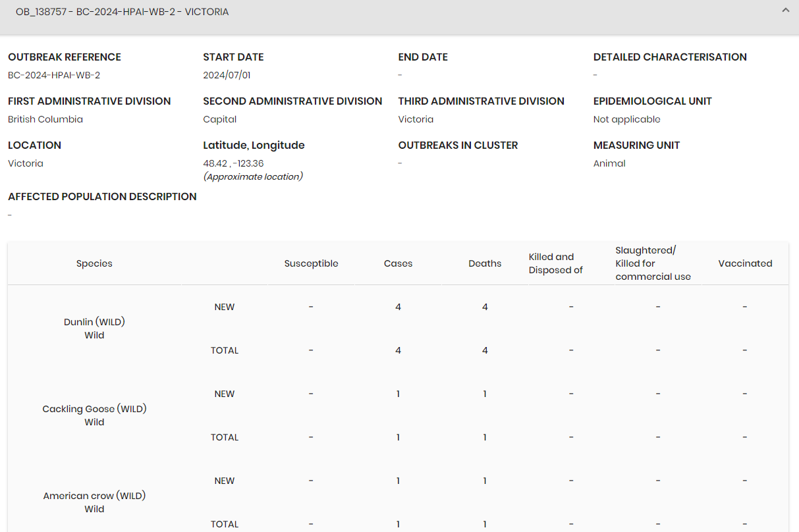Click the NEW cases count for Dunlin

click(x=398, y=307)
